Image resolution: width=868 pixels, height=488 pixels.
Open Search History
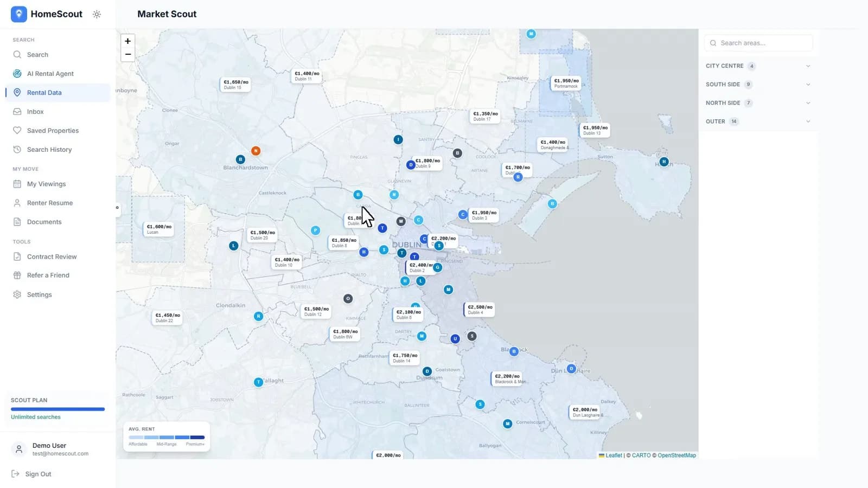click(57, 150)
